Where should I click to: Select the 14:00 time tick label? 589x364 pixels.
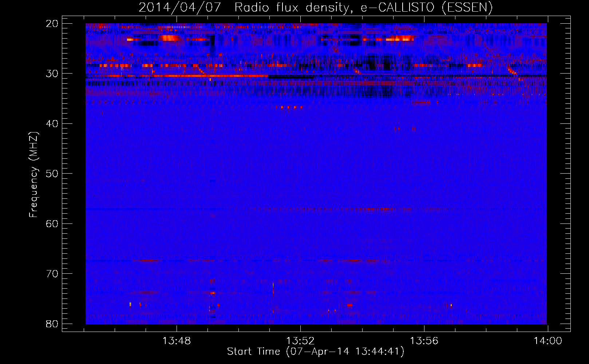click(548, 341)
